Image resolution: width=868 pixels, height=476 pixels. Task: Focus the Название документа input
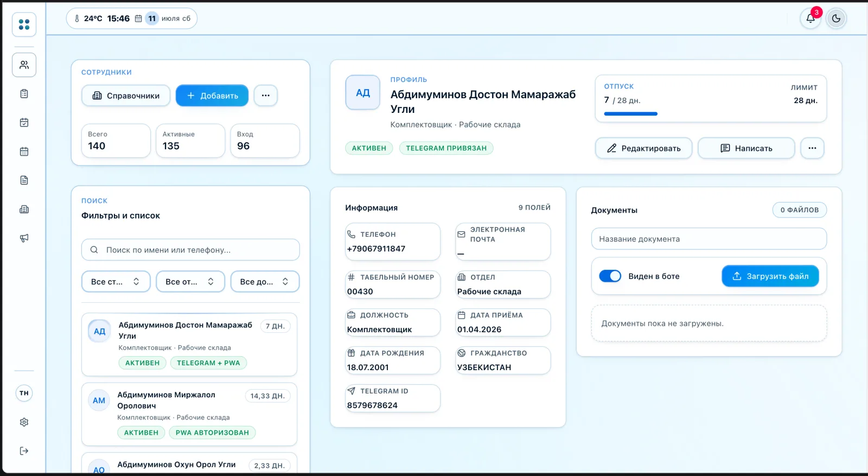[x=709, y=239]
